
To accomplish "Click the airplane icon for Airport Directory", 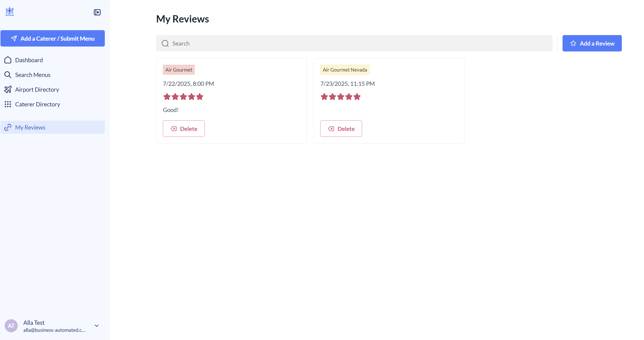I will tap(8, 89).
